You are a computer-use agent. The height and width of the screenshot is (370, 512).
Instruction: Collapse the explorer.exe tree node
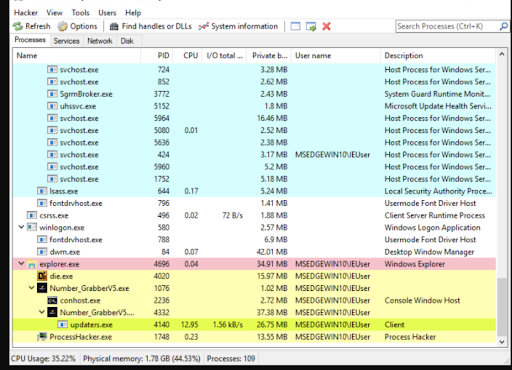pyautogui.click(x=21, y=263)
